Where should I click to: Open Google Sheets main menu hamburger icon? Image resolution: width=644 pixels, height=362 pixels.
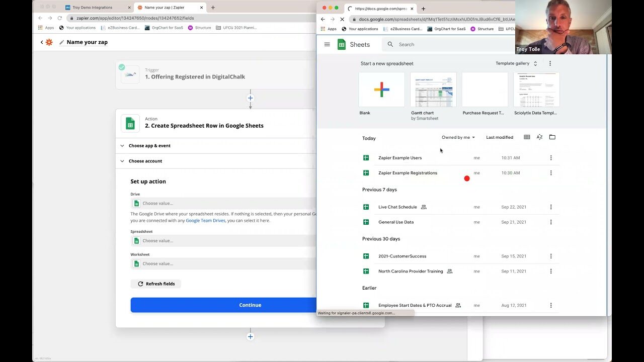tap(327, 44)
